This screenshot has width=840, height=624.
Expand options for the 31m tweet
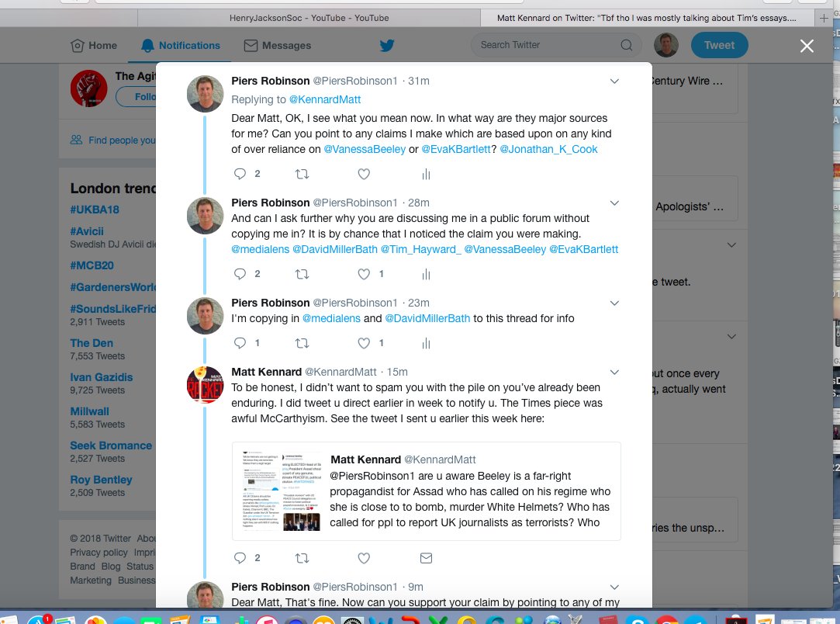[x=614, y=81]
